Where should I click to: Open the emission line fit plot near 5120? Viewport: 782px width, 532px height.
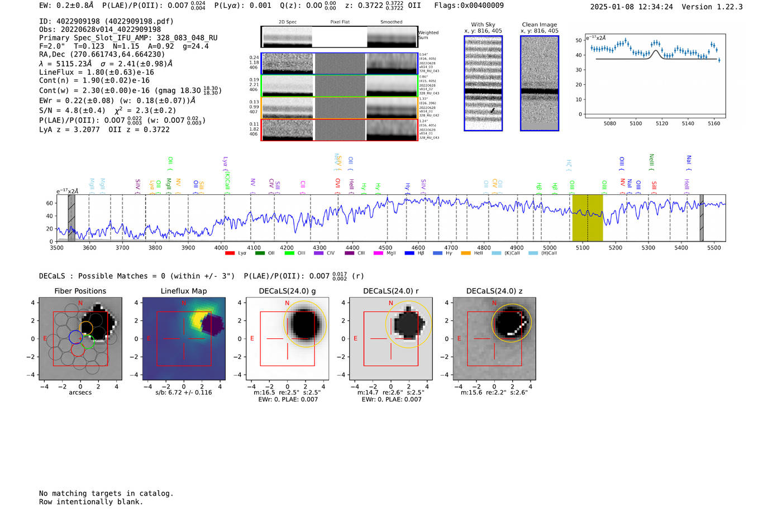coord(655,76)
